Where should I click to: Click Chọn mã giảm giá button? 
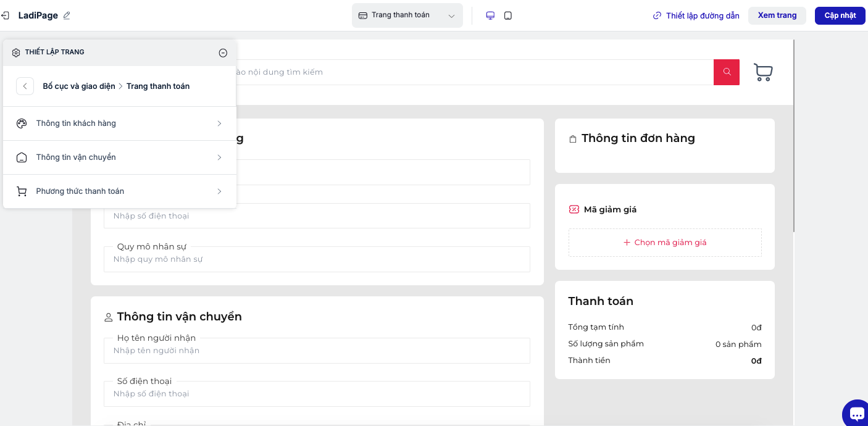[665, 243]
